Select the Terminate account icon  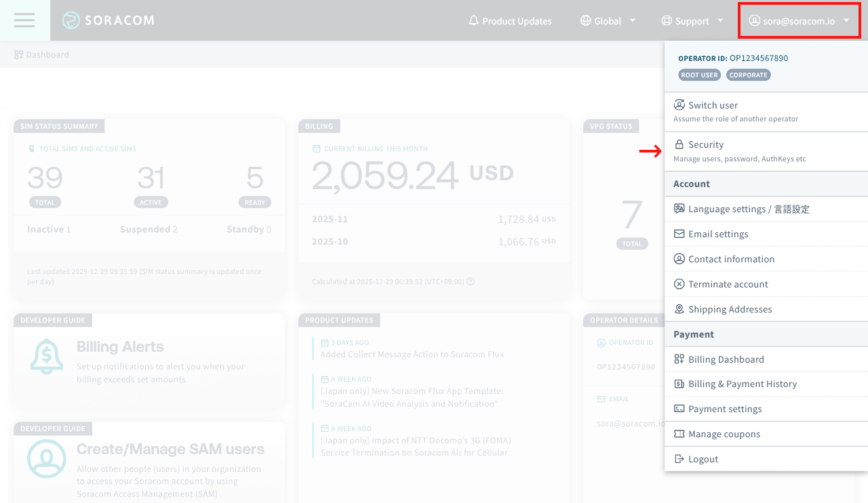(679, 284)
